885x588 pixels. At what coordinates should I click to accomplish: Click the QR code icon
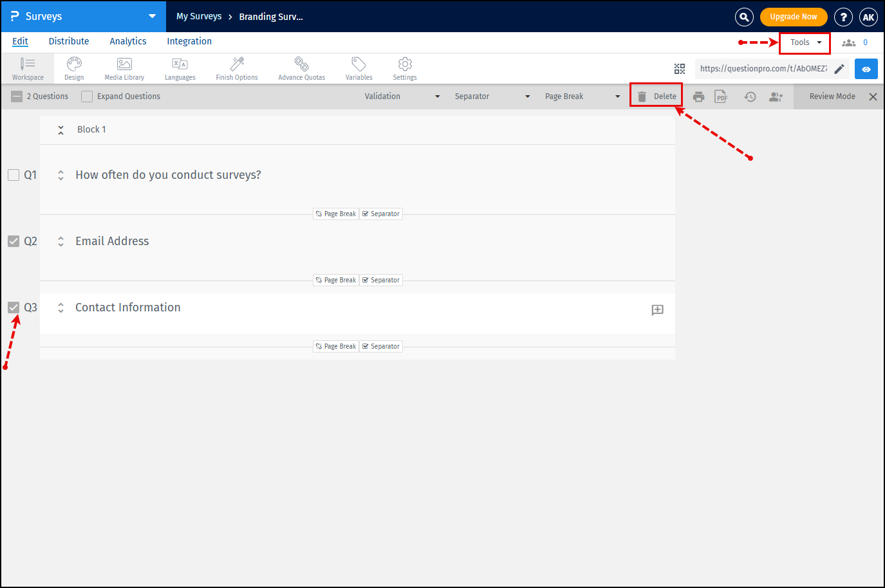680,69
